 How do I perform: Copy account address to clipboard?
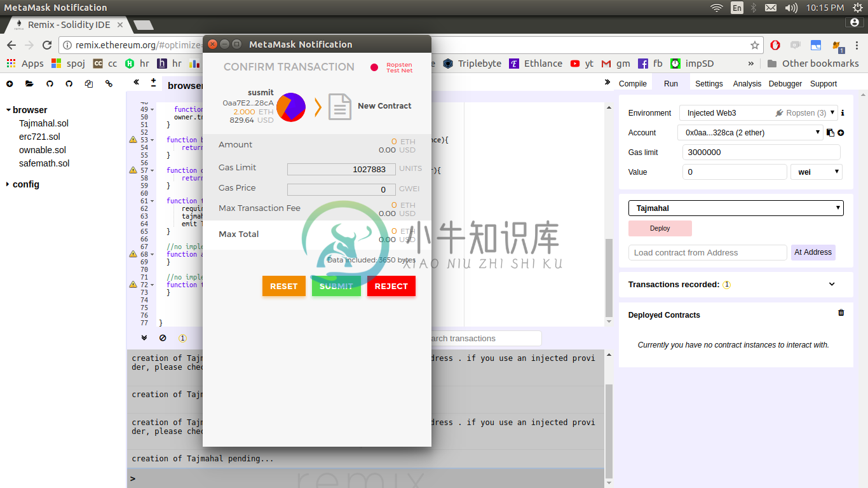coord(830,133)
